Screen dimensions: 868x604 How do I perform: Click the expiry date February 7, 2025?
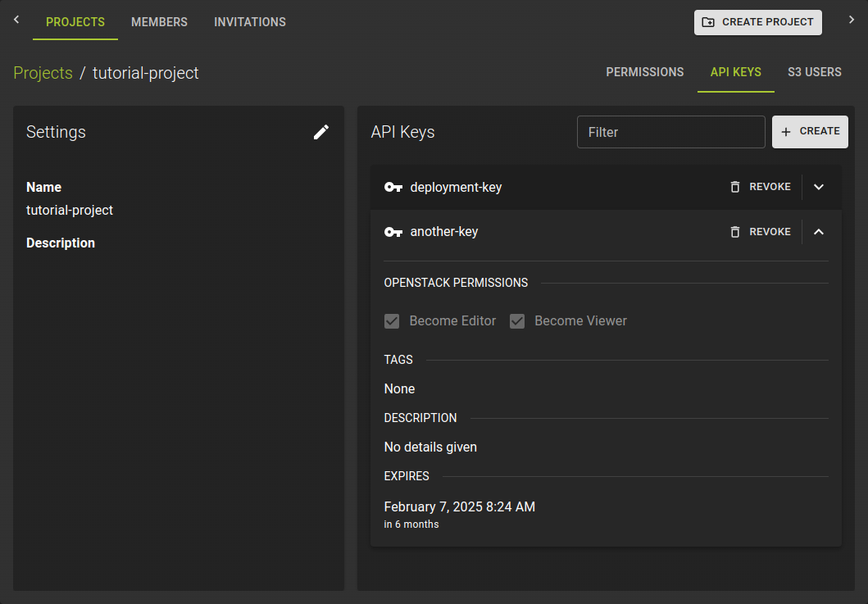click(x=460, y=507)
